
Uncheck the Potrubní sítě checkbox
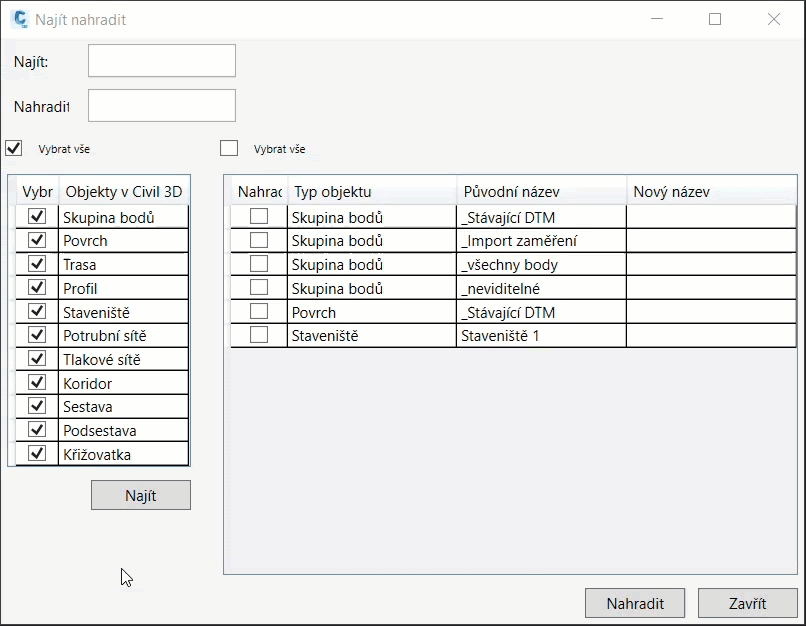[x=38, y=335]
